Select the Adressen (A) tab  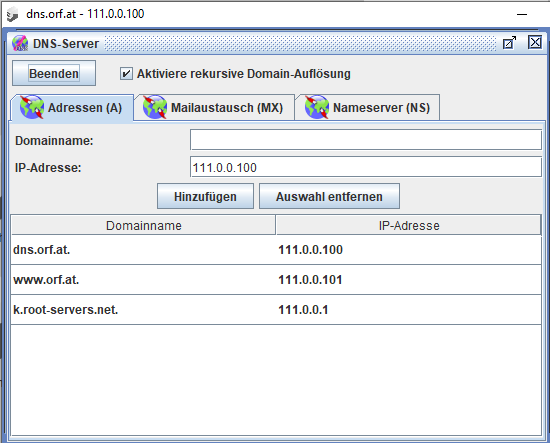coord(72,107)
